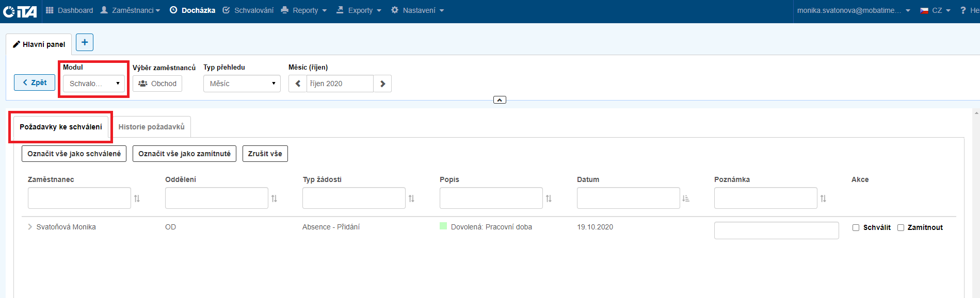The image size is (980, 298).
Task: Click the green Dovolená color swatch
Action: pyautogui.click(x=443, y=226)
